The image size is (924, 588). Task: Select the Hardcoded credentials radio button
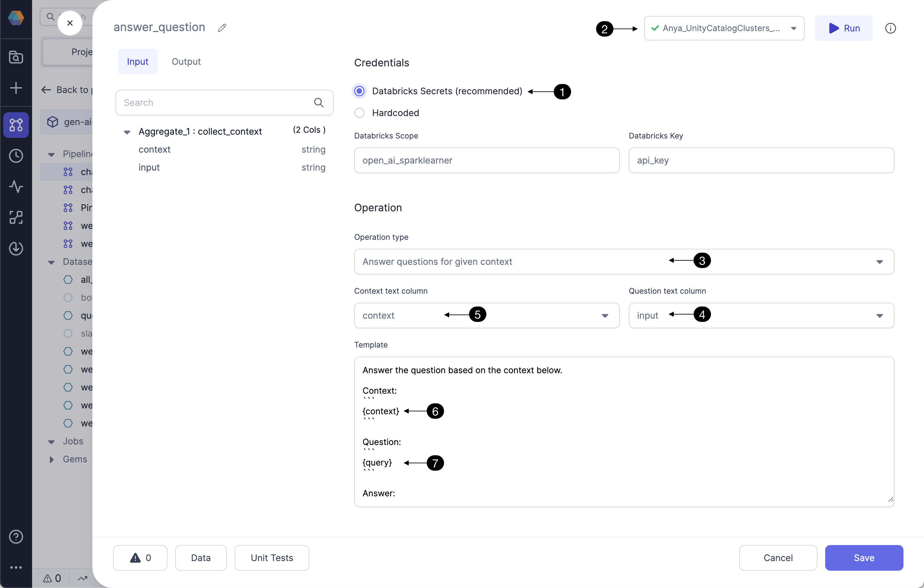359,113
